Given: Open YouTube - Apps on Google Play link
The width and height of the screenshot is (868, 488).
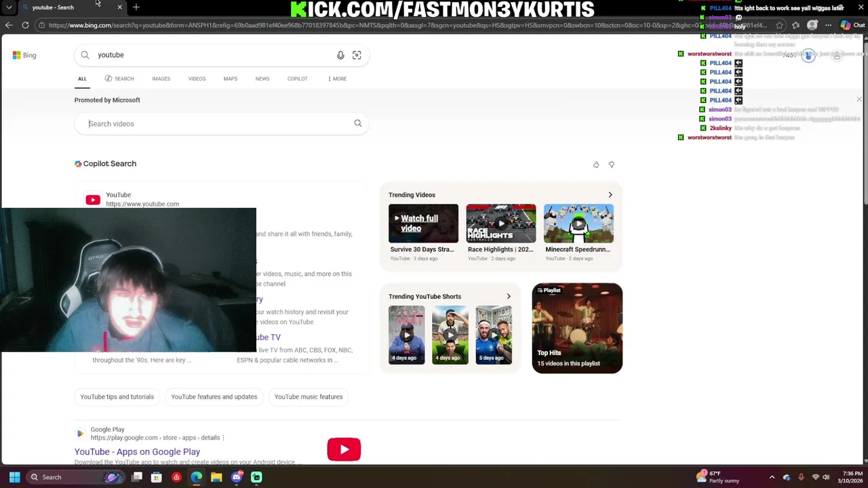Looking at the screenshot, I should (137, 452).
